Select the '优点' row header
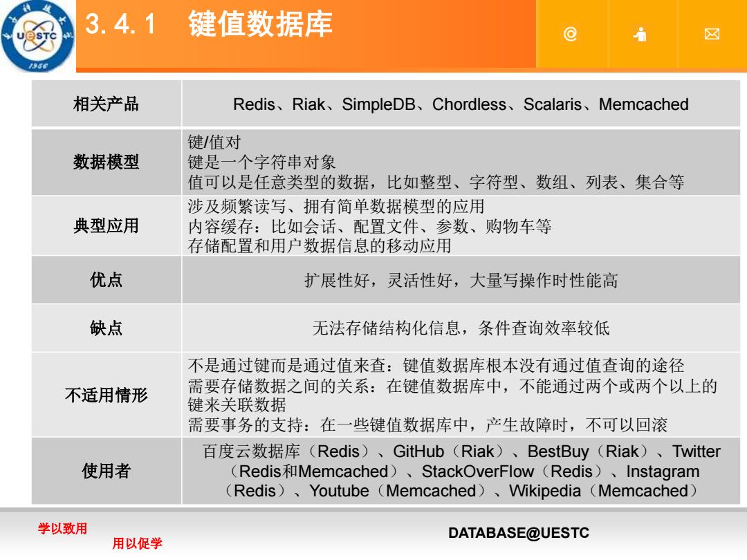The height and width of the screenshot is (560, 747). click(x=106, y=279)
